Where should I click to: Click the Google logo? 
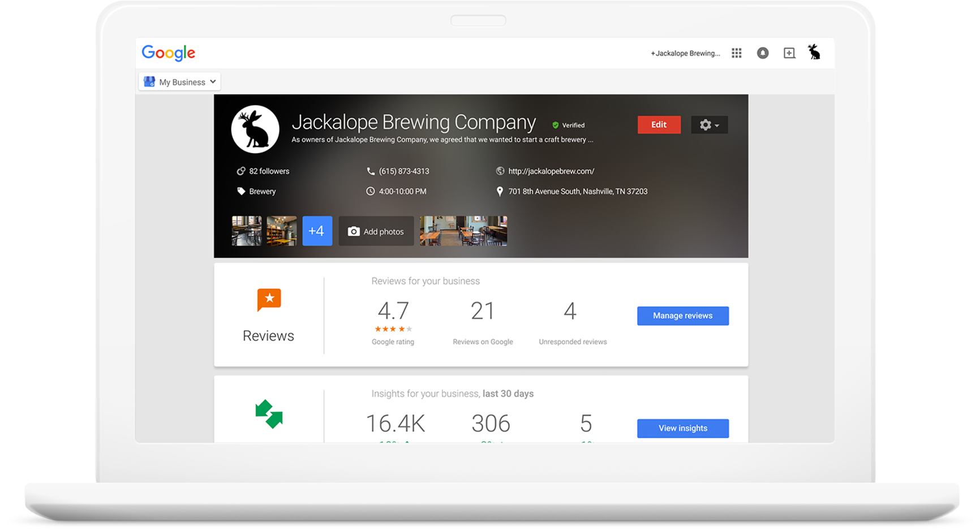pos(168,53)
